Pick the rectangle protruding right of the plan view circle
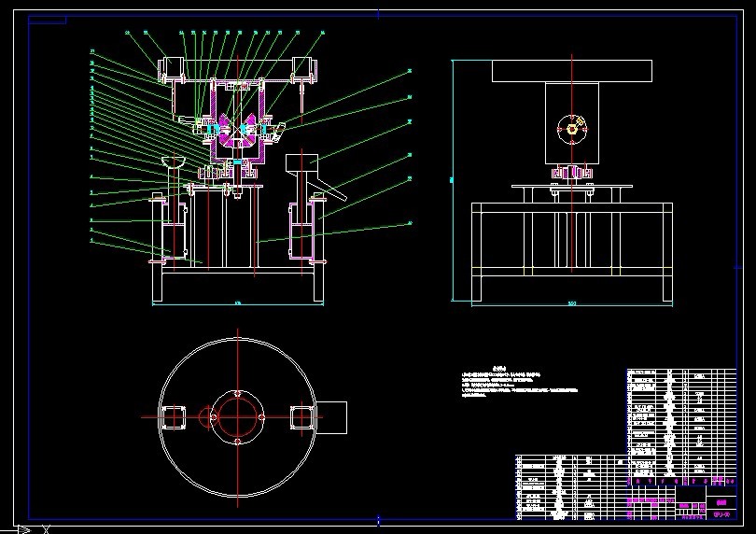This screenshot has width=756, height=534. [331, 417]
